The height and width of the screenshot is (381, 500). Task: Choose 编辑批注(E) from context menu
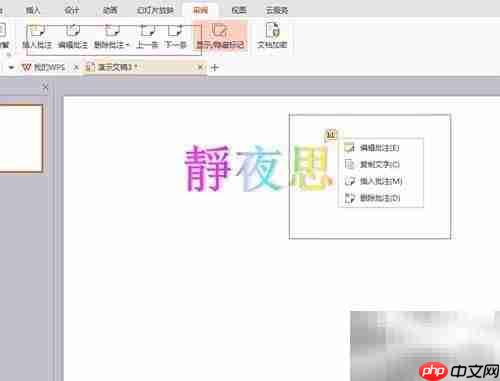tap(381, 148)
